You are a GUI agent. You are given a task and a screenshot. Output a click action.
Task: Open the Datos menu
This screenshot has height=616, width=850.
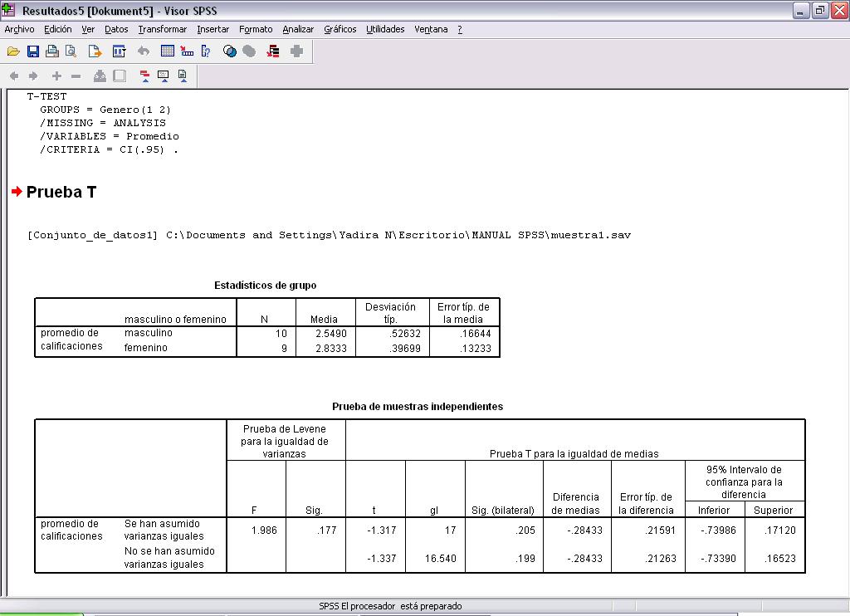(116, 29)
